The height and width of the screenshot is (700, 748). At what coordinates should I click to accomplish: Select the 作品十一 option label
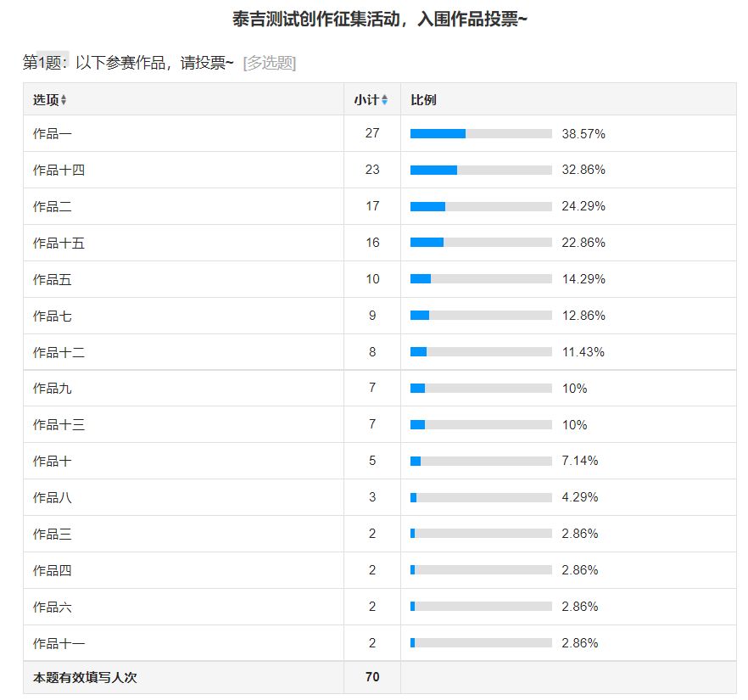click(x=59, y=644)
